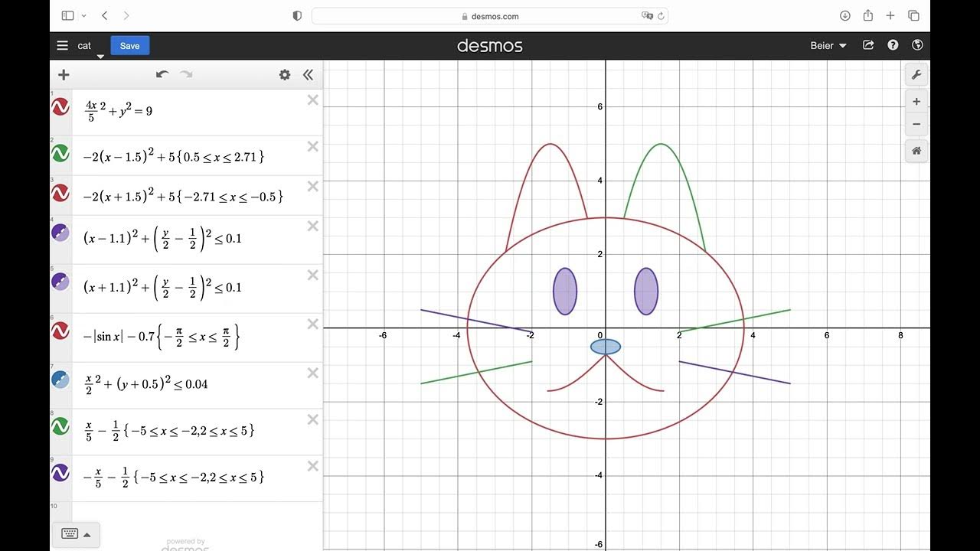The image size is (980, 551).
Task: Toggle the blue nose ellipse inequality
Action: [x=60, y=380]
